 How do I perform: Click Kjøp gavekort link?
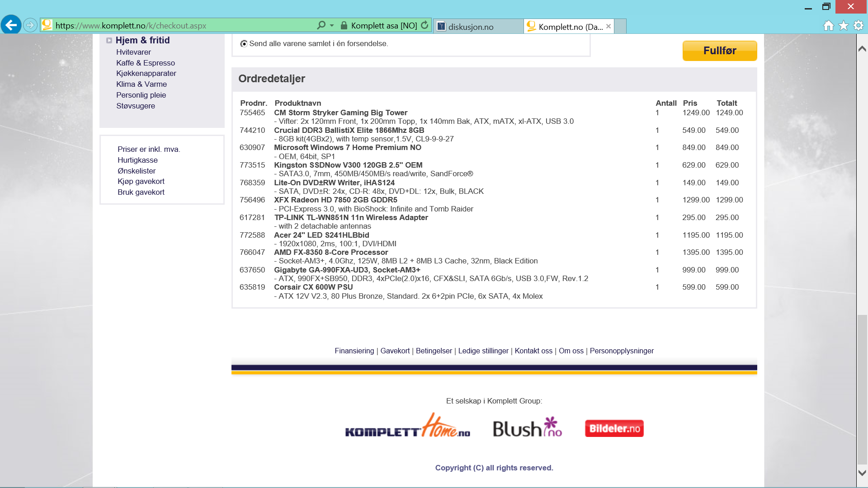click(x=141, y=181)
